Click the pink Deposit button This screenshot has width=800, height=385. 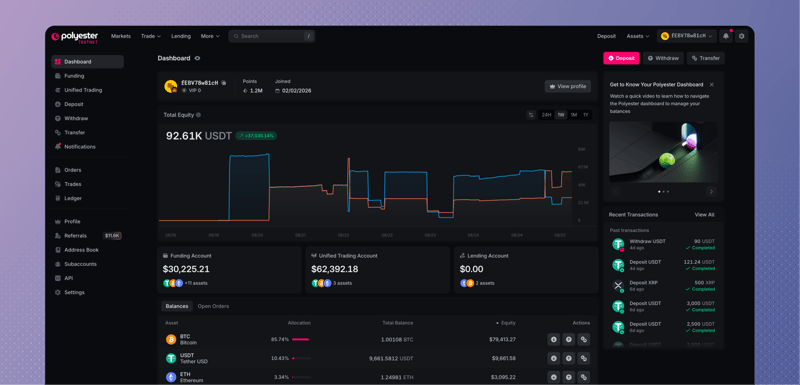[621, 58]
